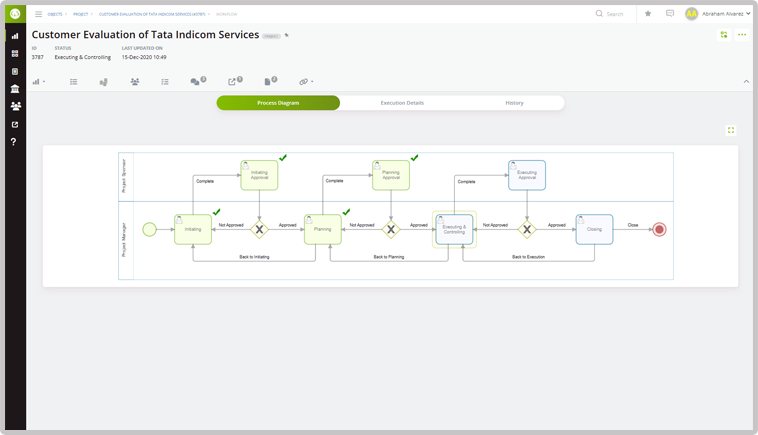
Task: Click the magnifier search icon
Action: pyautogui.click(x=599, y=14)
